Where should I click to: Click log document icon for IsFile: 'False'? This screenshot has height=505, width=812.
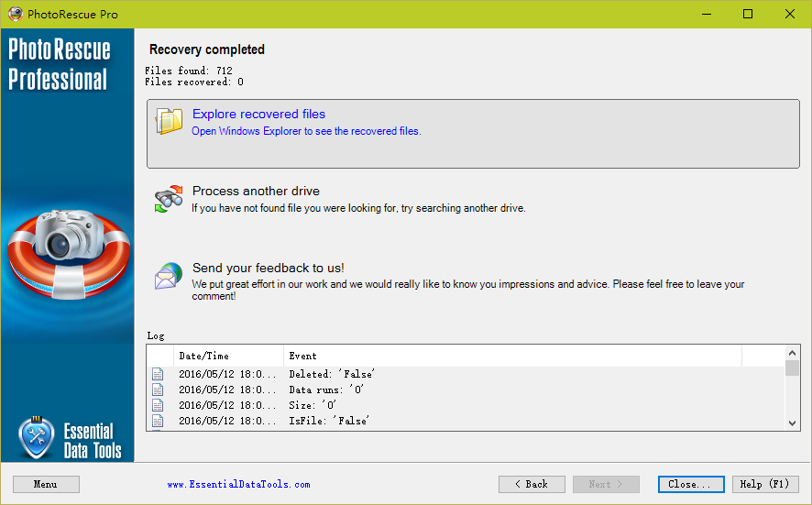158,421
